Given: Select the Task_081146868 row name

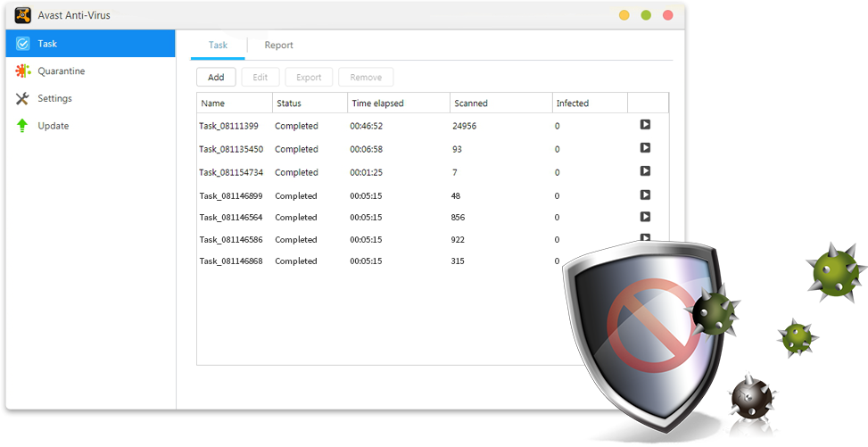Looking at the screenshot, I should click(x=231, y=261).
